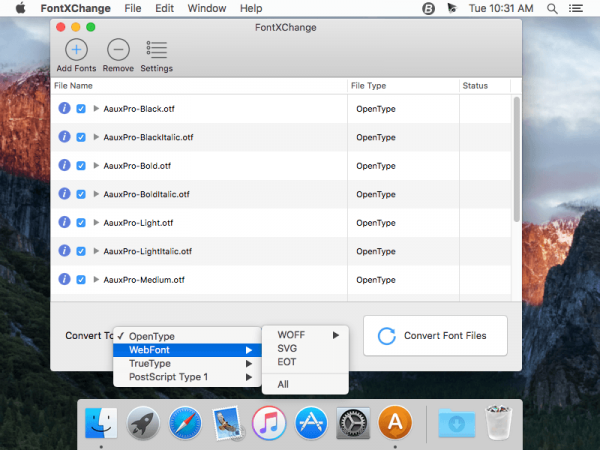
Task: Click the font list vertical scrollbar
Action: (517, 159)
